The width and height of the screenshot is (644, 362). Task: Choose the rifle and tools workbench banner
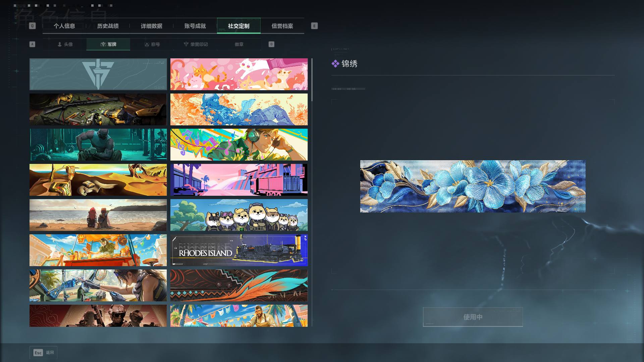[98, 109]
